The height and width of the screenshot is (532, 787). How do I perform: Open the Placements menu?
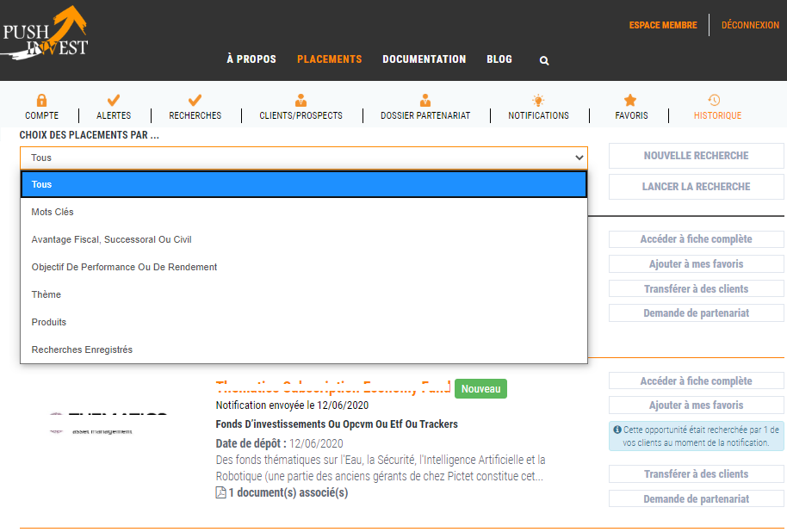pos(329,59)
